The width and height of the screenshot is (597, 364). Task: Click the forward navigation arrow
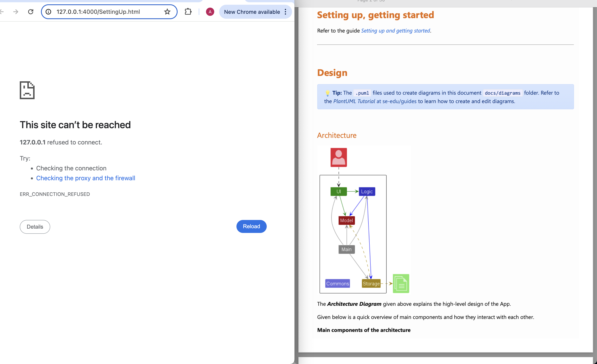[x=16, y=12]
